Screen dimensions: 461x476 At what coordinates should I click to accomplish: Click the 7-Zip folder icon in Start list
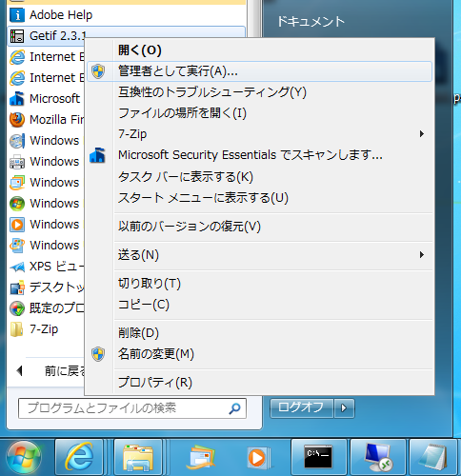(x=16, y=329)
